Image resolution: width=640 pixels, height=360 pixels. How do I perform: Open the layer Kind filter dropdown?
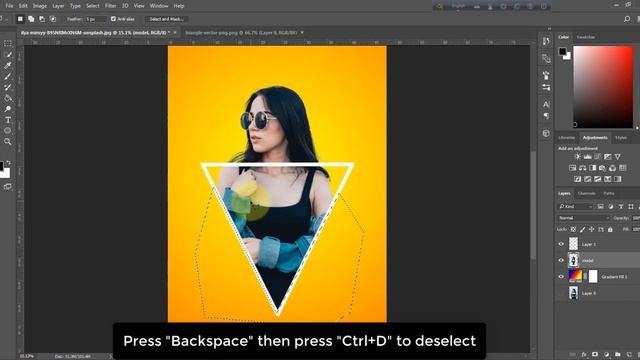tap(576, 207)
